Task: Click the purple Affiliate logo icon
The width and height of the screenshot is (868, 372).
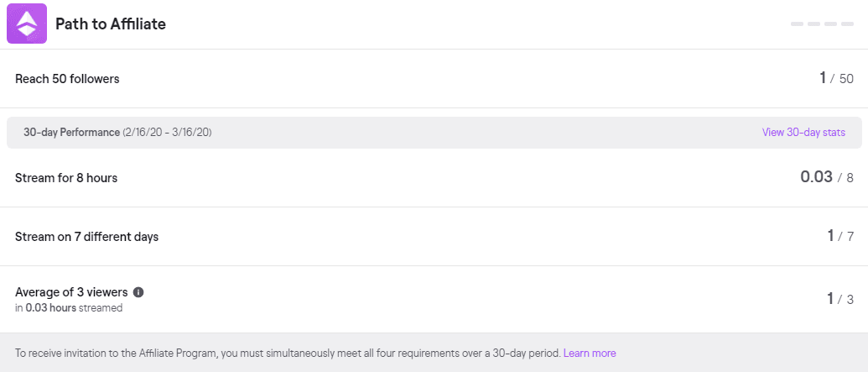Action: pos(27,24)
